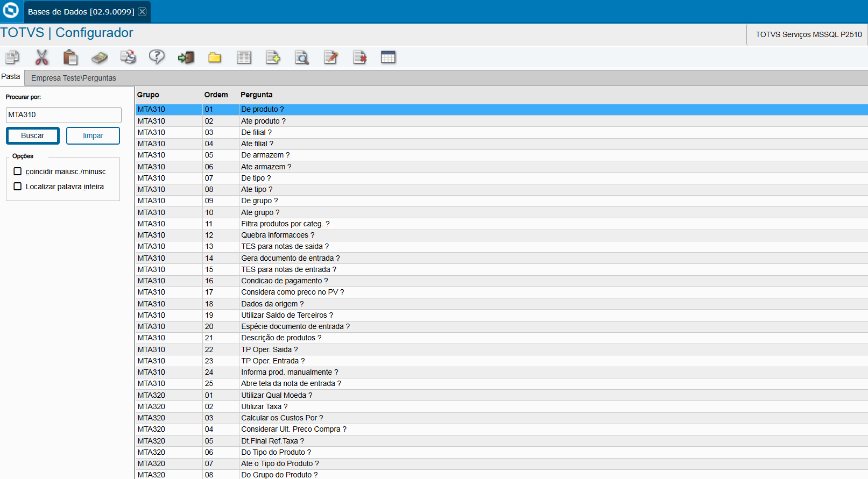Click the limpar button

click(93, 135)
